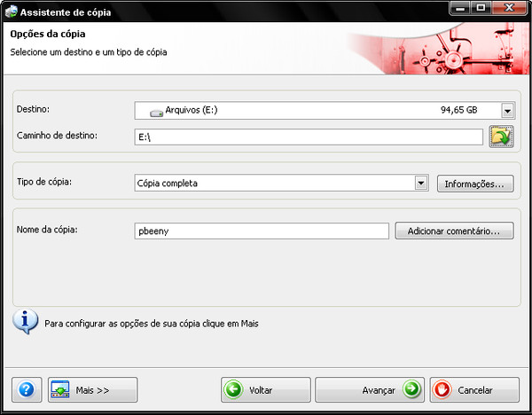This screenshot has width=532, height=415.
Task: Go back with the Voltar button
Action: pyautogui.click(x=266, y=389)
